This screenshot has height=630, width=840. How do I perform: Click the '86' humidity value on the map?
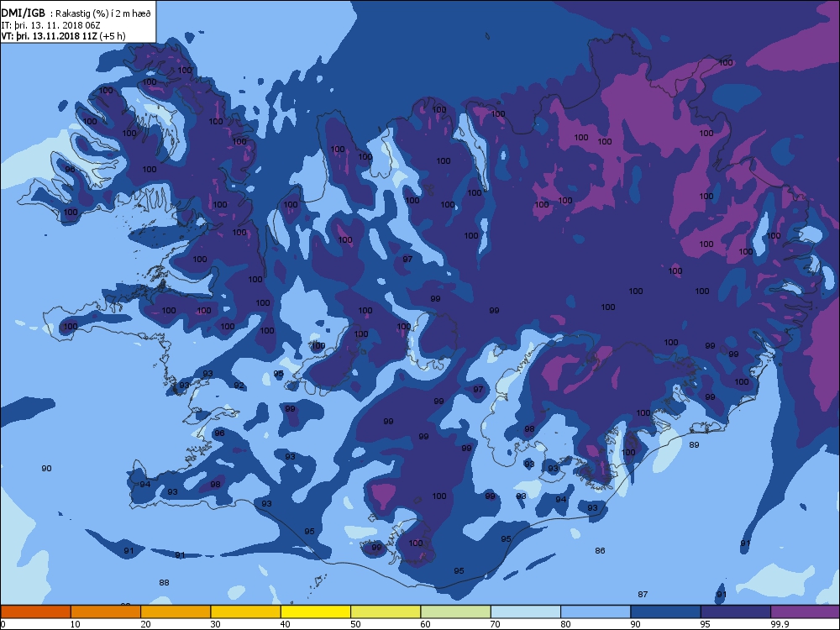(600, 551)
